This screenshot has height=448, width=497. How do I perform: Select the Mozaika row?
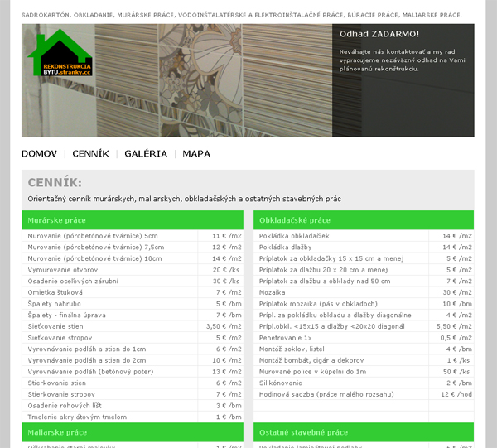coord(364,292)
